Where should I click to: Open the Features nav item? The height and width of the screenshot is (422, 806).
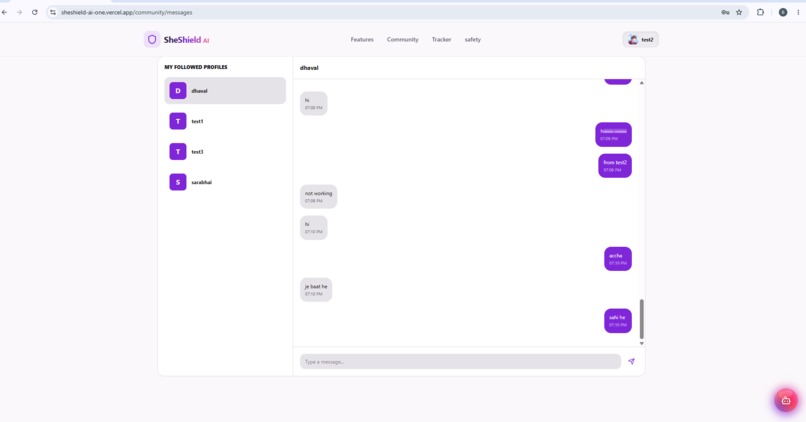tap(362, 40)
